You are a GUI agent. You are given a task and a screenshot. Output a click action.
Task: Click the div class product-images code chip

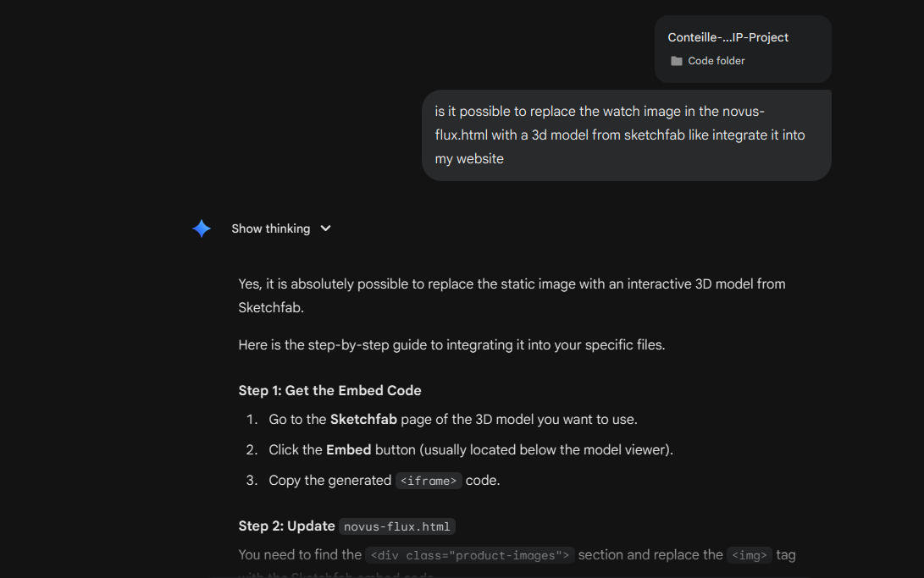[470, 555]
